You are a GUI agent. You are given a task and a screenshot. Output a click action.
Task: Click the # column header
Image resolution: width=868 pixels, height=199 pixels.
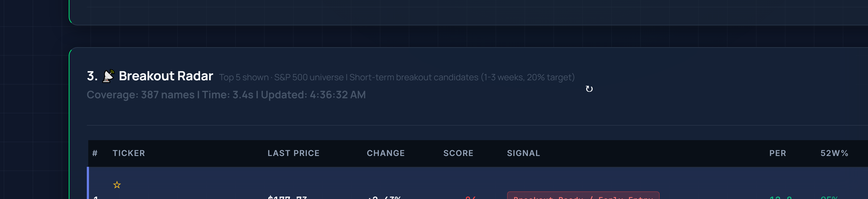pos(95,153)
